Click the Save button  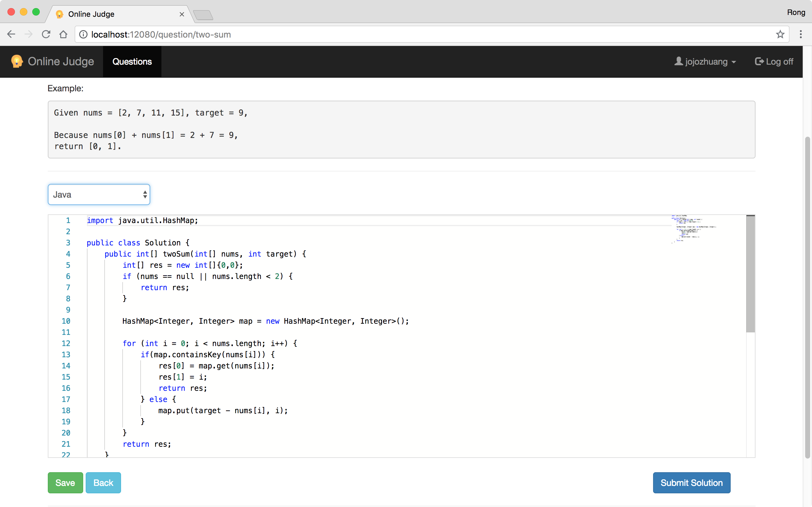[65, 483]
